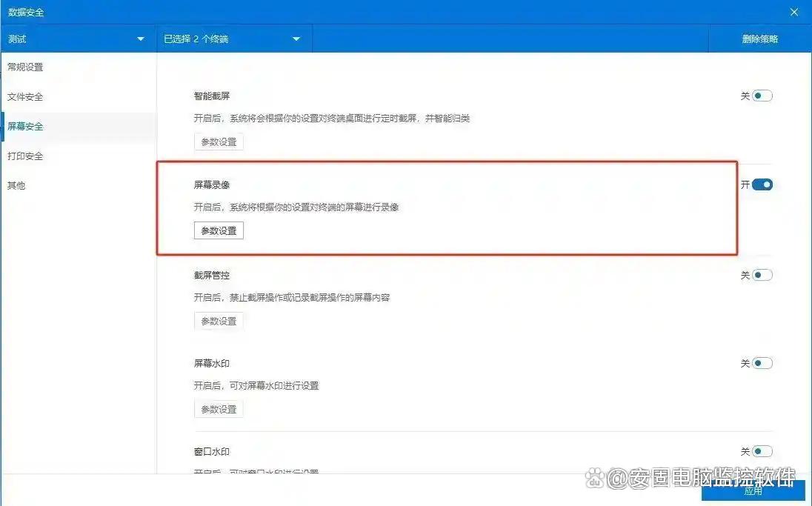Enable the 屏幕水印 switch
This screenshot has height=506, width=812.
point(762,363)
